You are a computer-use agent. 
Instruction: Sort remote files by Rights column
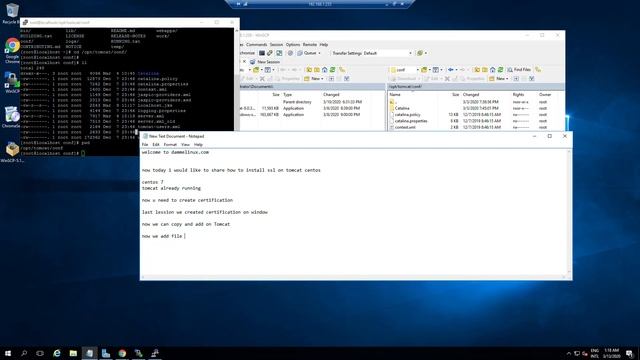coord(518,95)
